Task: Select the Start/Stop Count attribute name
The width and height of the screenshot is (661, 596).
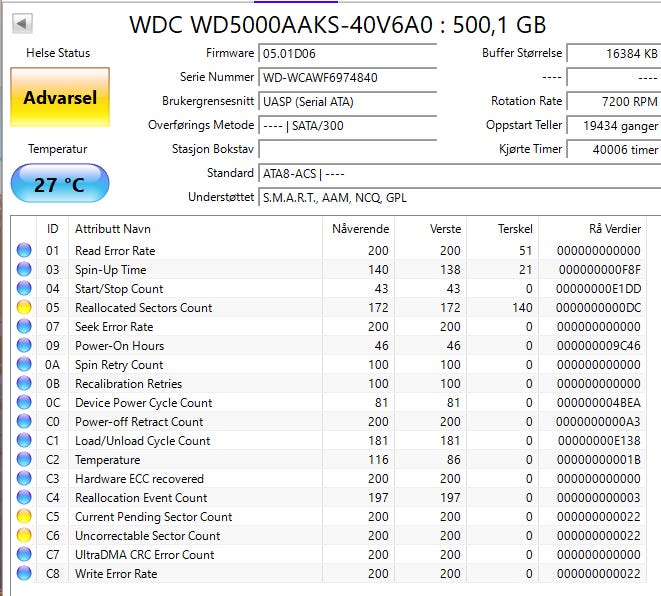Action: pos(119,289)
